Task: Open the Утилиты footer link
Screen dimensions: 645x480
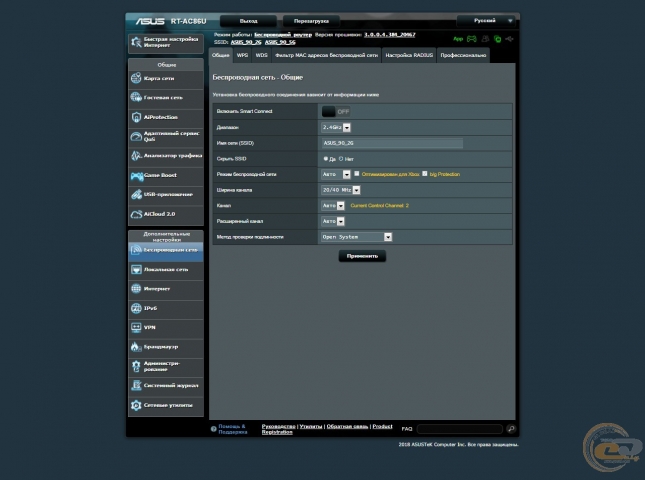Action: (x=311, y=427)
